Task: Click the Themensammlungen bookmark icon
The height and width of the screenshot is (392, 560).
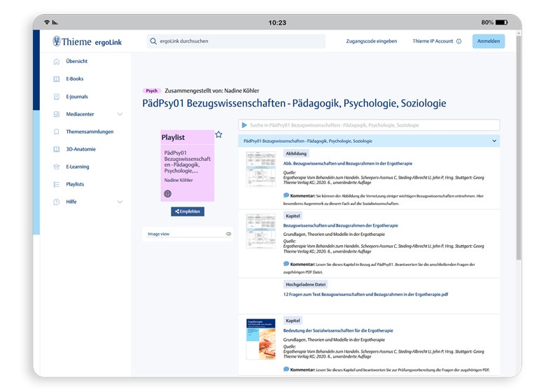Action: click(x=57, y=132)
